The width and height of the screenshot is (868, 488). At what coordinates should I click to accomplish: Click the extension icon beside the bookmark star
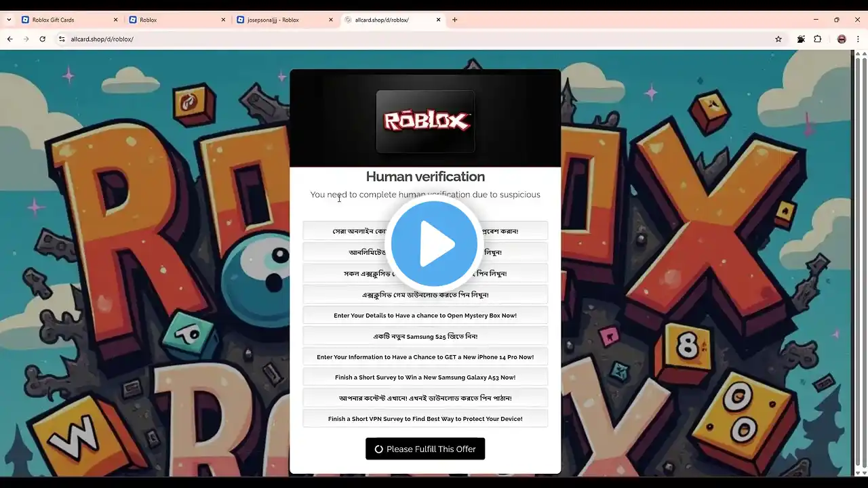(x=801, y=39)
